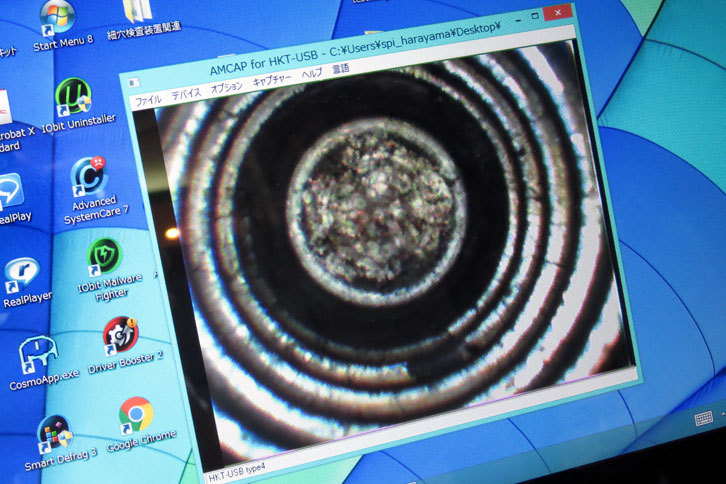Open the Smart Defrag 3 shortcut
This screenshot has height=484, width=726.
pos(54,433)
